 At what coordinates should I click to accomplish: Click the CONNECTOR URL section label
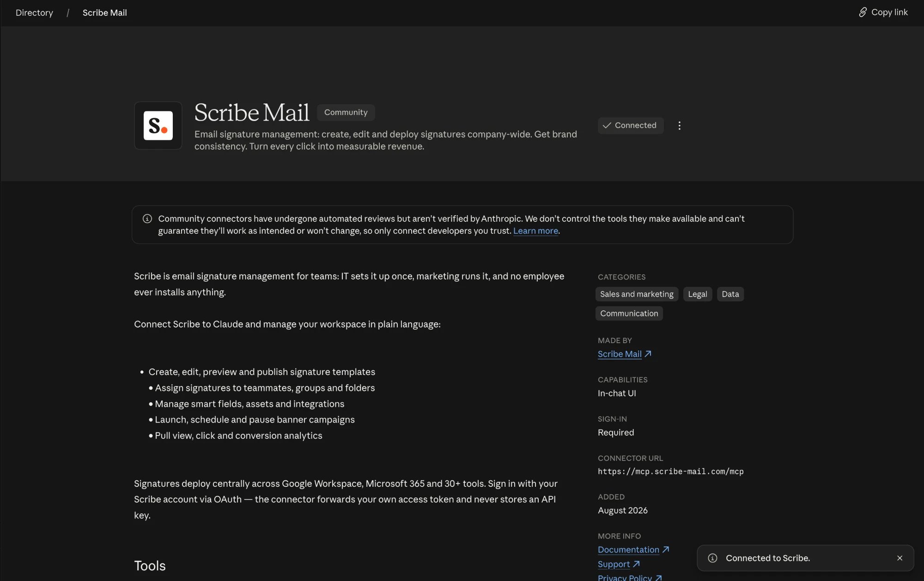[630, 458]
